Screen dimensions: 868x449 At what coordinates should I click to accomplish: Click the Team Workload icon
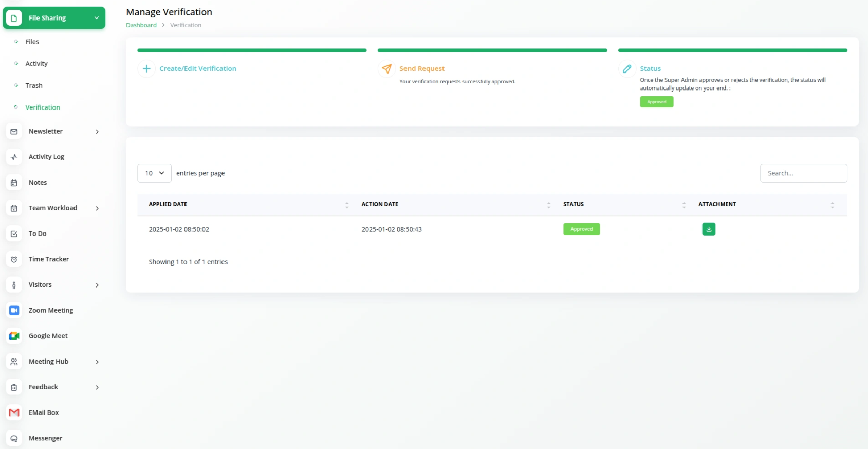coord(14,208)
